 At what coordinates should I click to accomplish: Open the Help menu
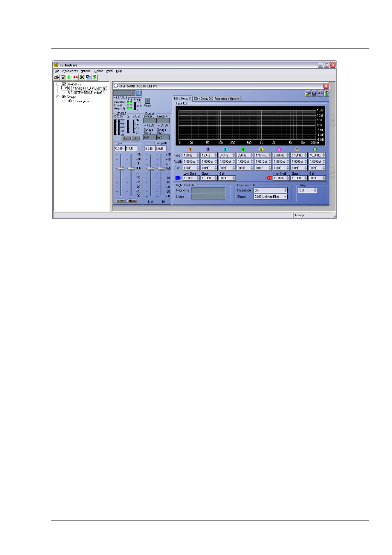tap(119, 71)
